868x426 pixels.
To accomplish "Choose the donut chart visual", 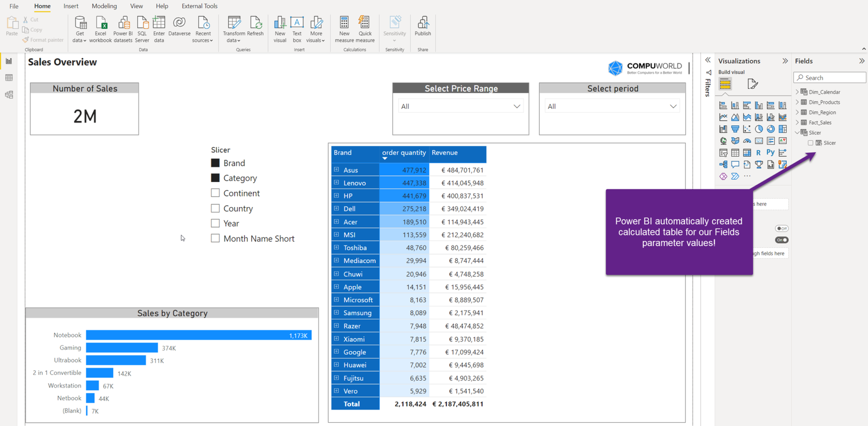I will 771,129.
